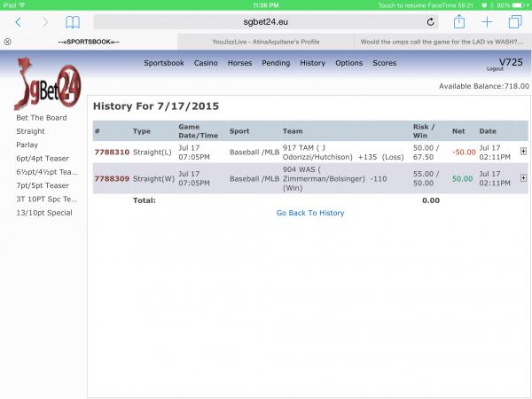Expand details for bet 7788309

click(523, 178)
